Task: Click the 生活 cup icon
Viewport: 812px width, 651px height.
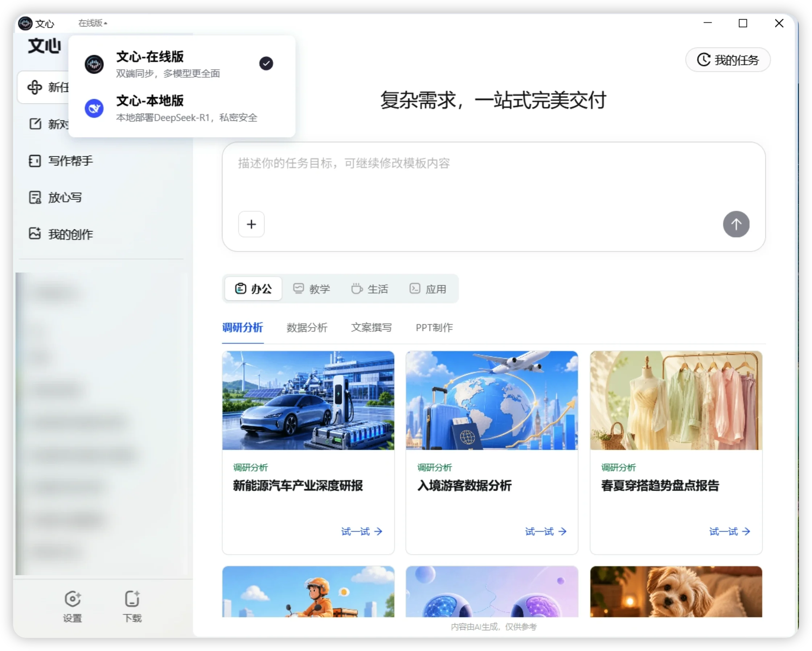Action: pyautogui.click(x=357, y=288)
